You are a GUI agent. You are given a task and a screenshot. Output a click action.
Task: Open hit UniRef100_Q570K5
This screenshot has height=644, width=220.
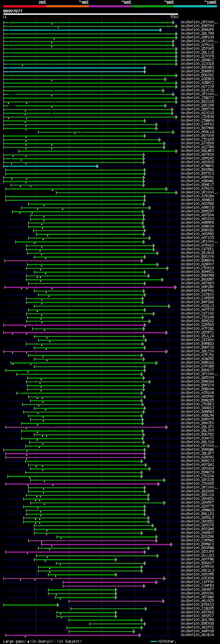(x=197, y=48)
